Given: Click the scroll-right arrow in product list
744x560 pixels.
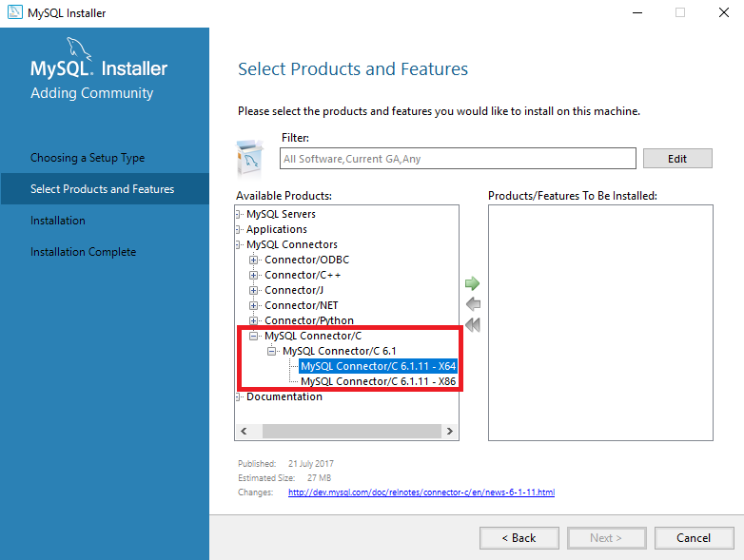Looking at the screenshot, I should (x=449, y=431).
